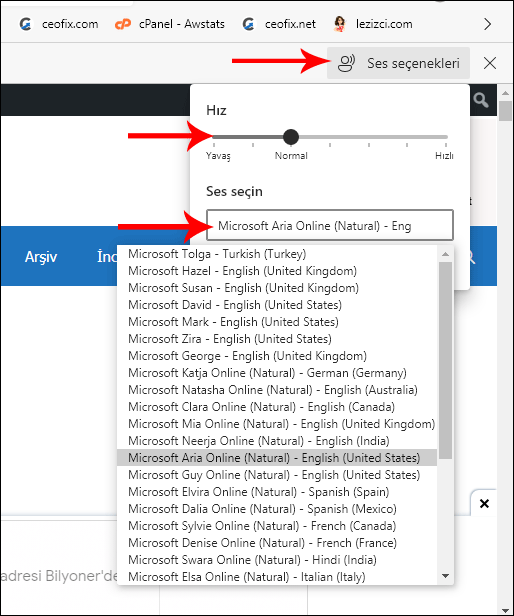The image size is (514, 616).
Task: Click the ceofix.com favicon icon
Action: tap(26, 24)
